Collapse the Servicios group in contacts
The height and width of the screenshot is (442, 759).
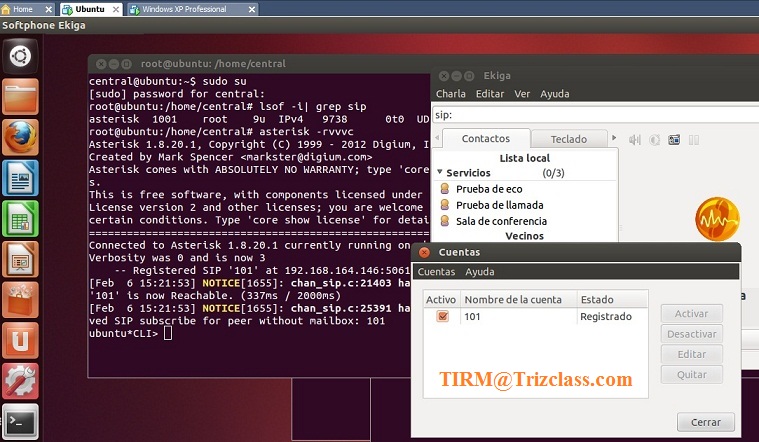point(440,172)
